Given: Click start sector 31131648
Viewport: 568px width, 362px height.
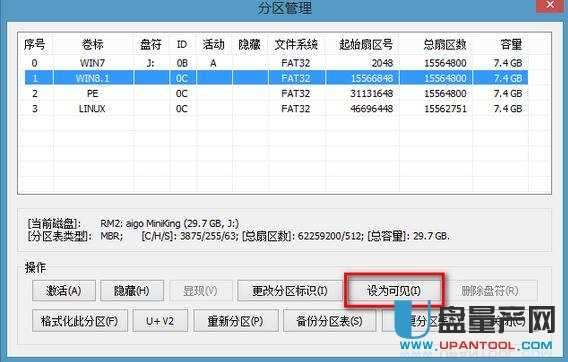Looking at the screenshot, I should click(x=372, y=93).
